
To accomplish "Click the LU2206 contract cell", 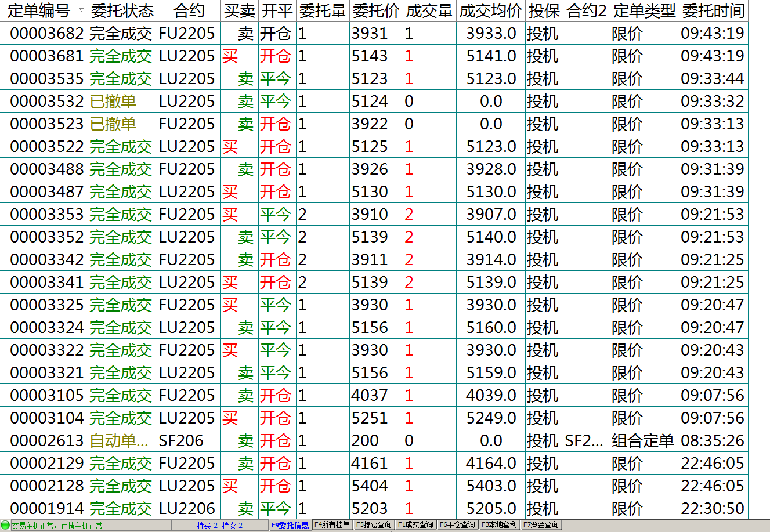I will (187, 509).
